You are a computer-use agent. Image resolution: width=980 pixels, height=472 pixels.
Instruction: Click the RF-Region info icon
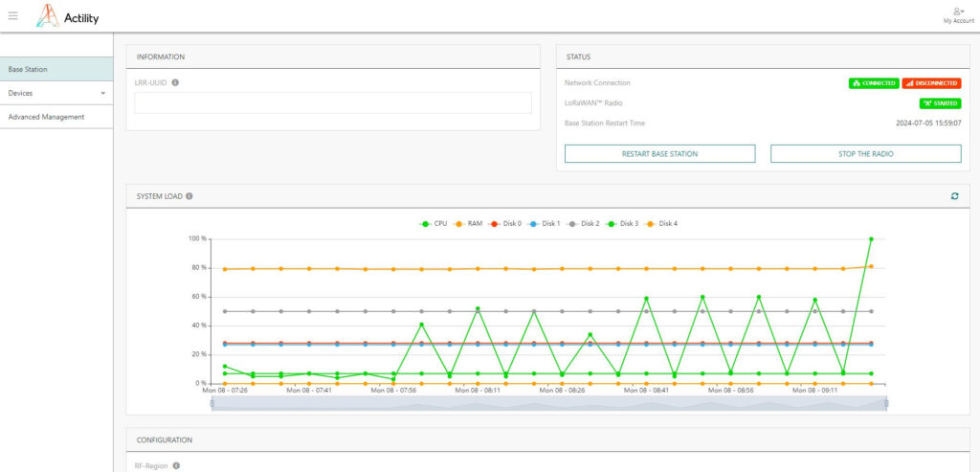[x=175, y=466]
